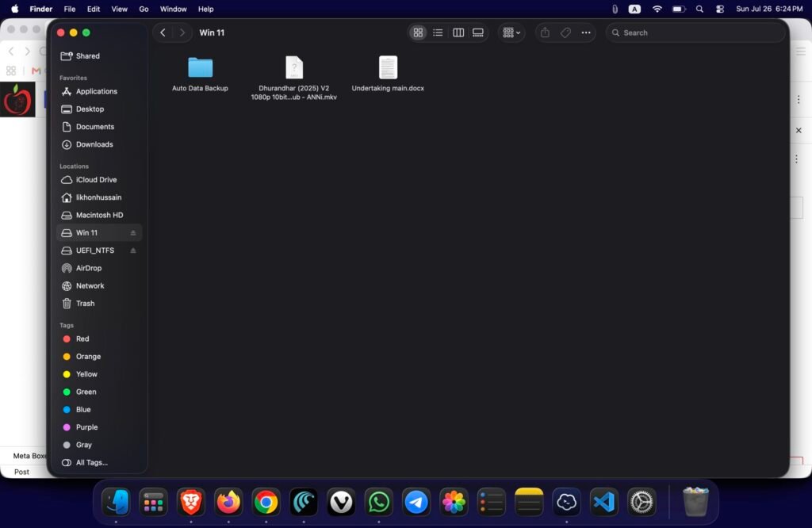This screenshot has width=812, height=528.
Task: Open Finder from the Dock
Action: tap(116, 502)
